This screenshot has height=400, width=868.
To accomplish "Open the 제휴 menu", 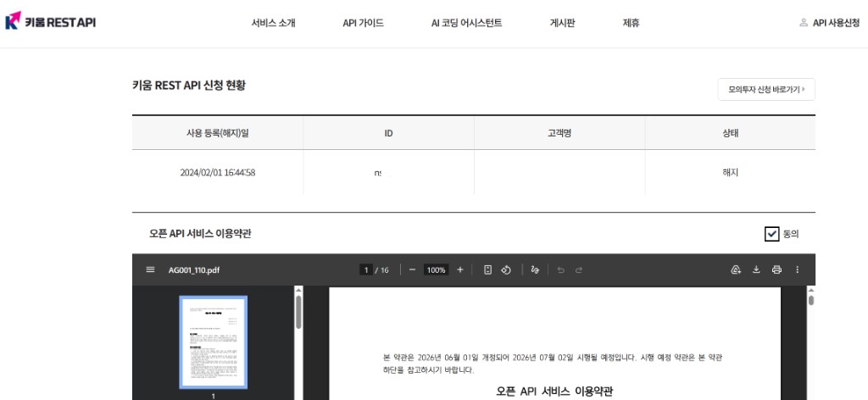I will [x=631, y=23].
